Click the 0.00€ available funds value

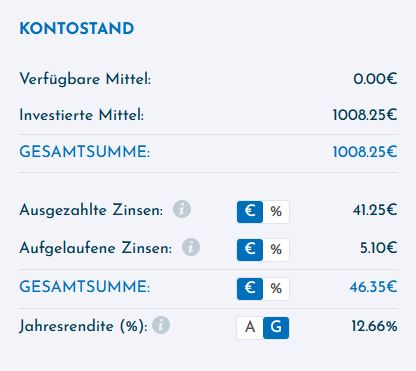coord(375,79)
